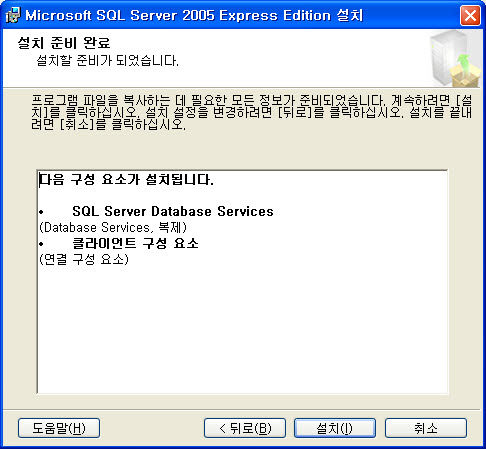Select '클라이언트 구성 요소' line
The height and width of the screenshot is (449, 486).
pyautogui.click(x=135, y=243)
